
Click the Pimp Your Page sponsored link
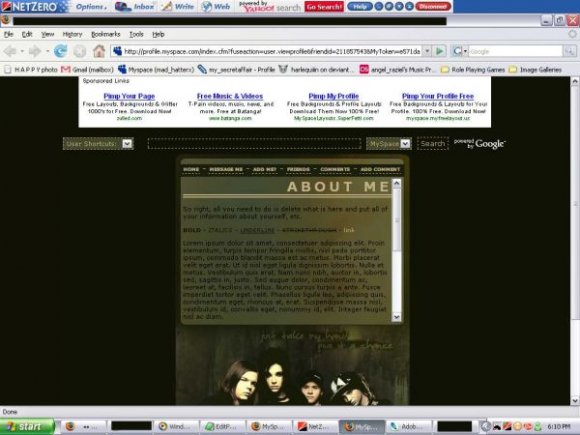[x=129, y=96]
